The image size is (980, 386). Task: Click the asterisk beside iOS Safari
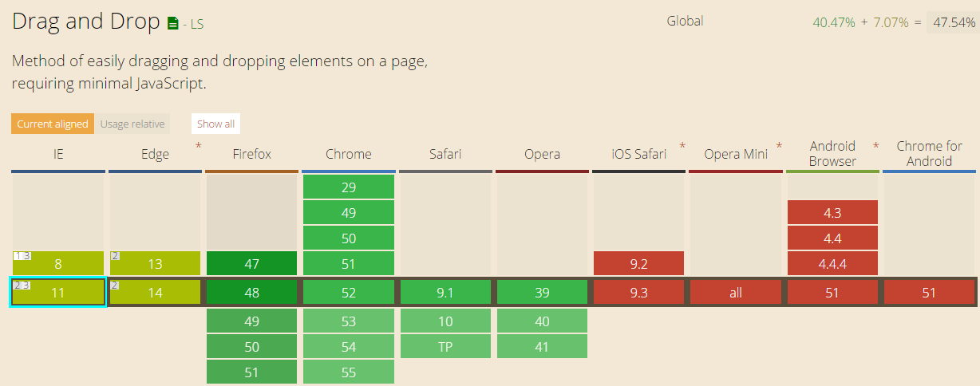point(682,147)
